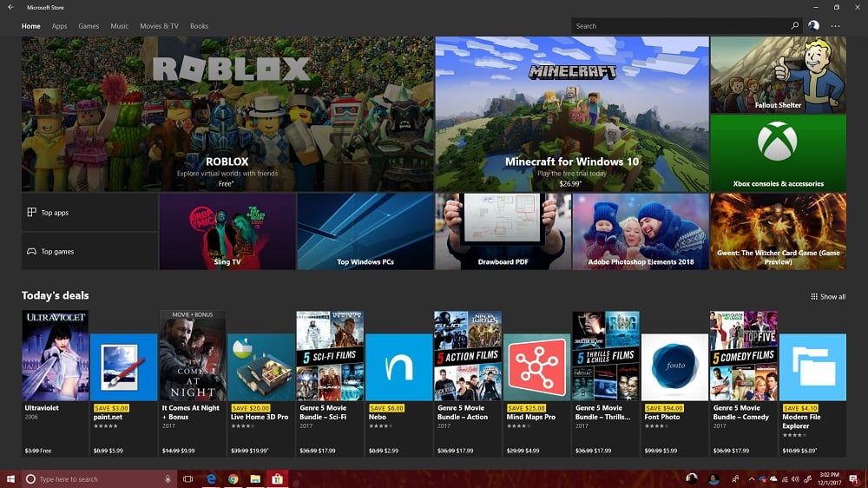Open the Drawboard PDF tile

click(503, 232)
